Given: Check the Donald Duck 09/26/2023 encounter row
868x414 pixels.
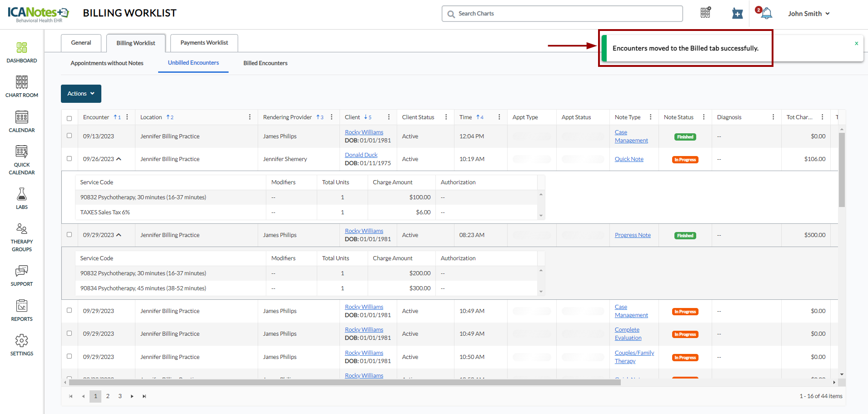Looking at the screenshot, I should click(70, 159).
